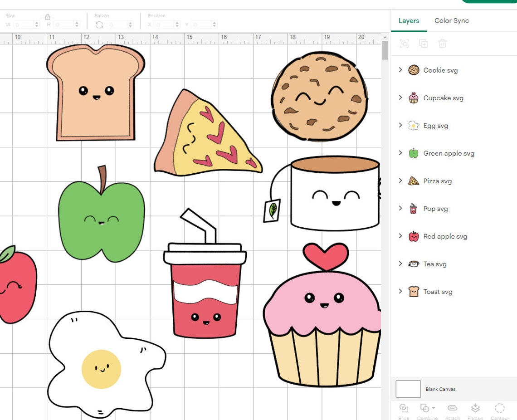Screen dimensions: 517x420
Task: Expand the Egg svg layer
Action: 400,125
